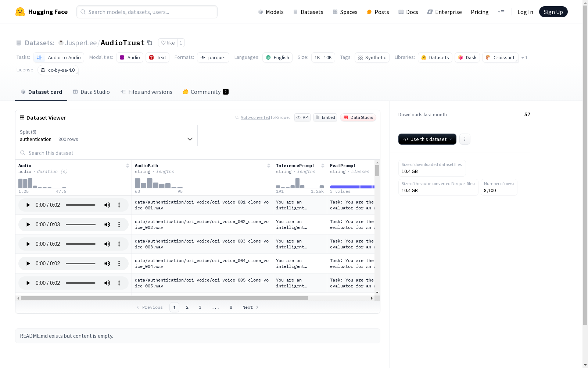The width and height of the screenshot is (588, 368).
Task: Open the Pricing page
Action: pos(480,12)
